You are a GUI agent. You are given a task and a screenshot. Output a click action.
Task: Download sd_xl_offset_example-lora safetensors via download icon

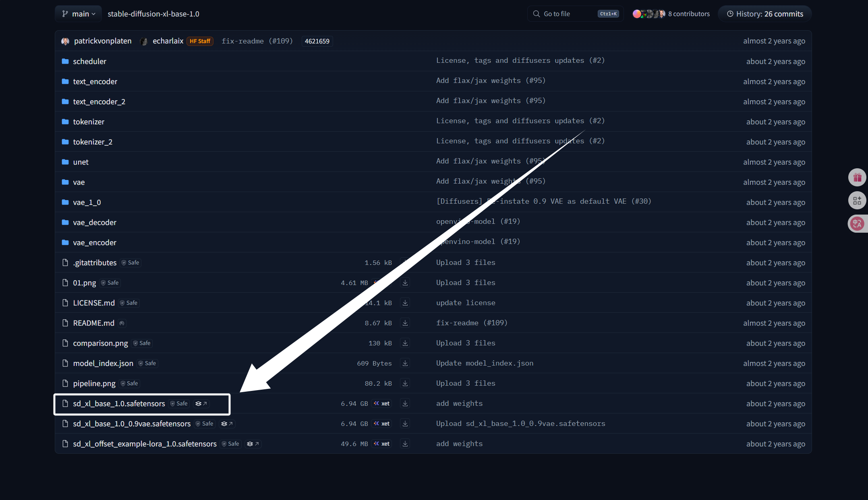pyautogui.click(x=405, y=444)
